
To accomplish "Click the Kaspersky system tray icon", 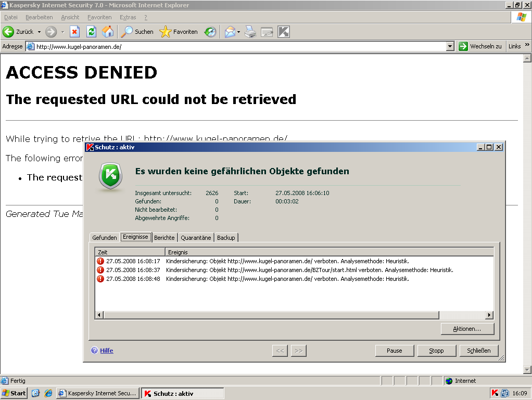I will tap(495, 393).
